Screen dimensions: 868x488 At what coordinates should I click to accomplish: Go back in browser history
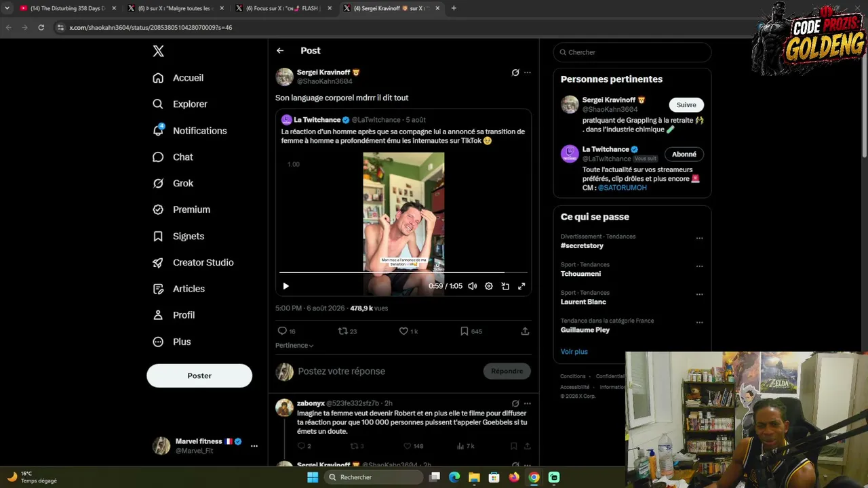9,27
